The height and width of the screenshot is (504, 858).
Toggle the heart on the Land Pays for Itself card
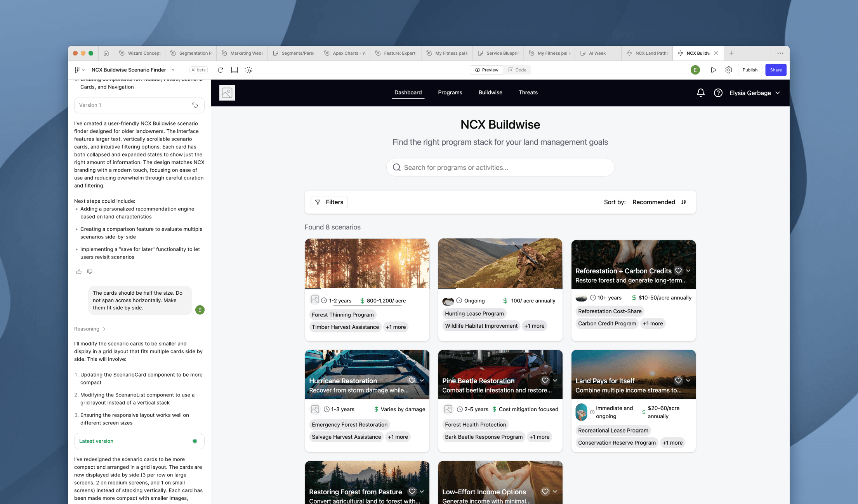click(x=678, y=381)
